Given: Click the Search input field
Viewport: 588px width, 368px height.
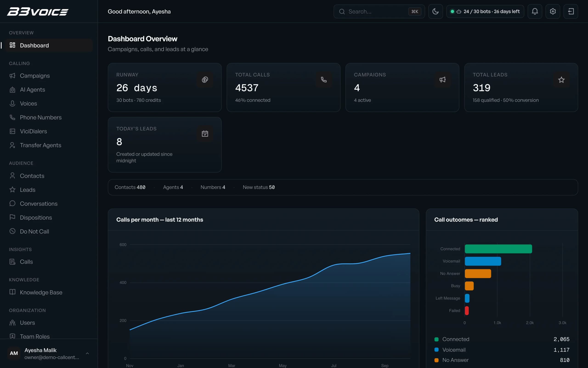Looking at the screenshot, I should 379,11.
